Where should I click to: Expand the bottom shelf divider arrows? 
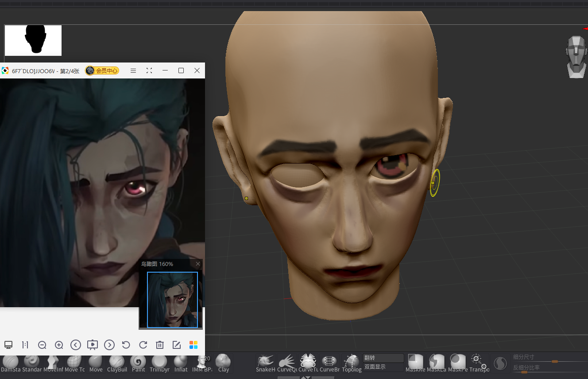[x=306, y=378]
